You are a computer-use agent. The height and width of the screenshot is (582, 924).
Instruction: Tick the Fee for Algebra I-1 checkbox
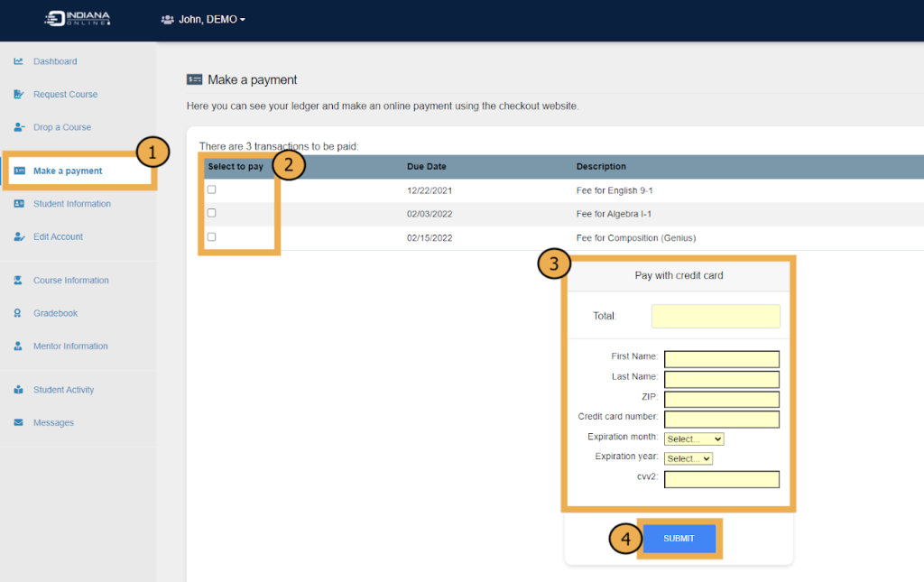(x=211, y=213)
